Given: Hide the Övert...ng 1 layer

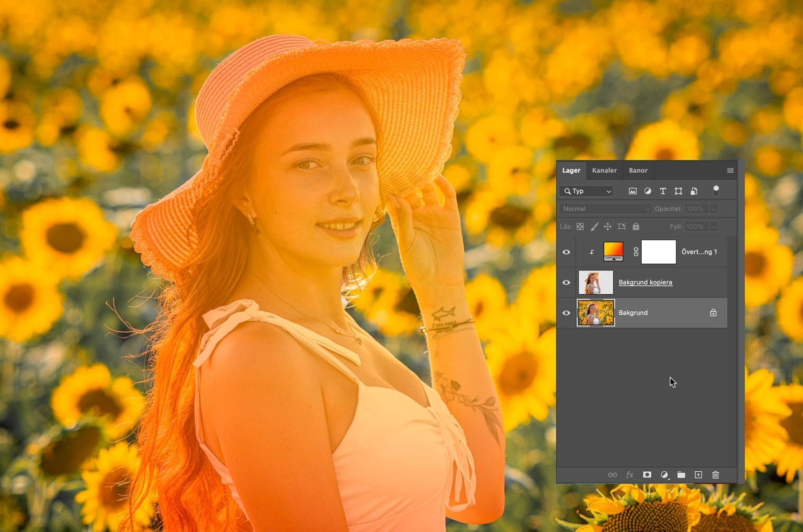Looking at the screenshot, I should coord(566,252).
